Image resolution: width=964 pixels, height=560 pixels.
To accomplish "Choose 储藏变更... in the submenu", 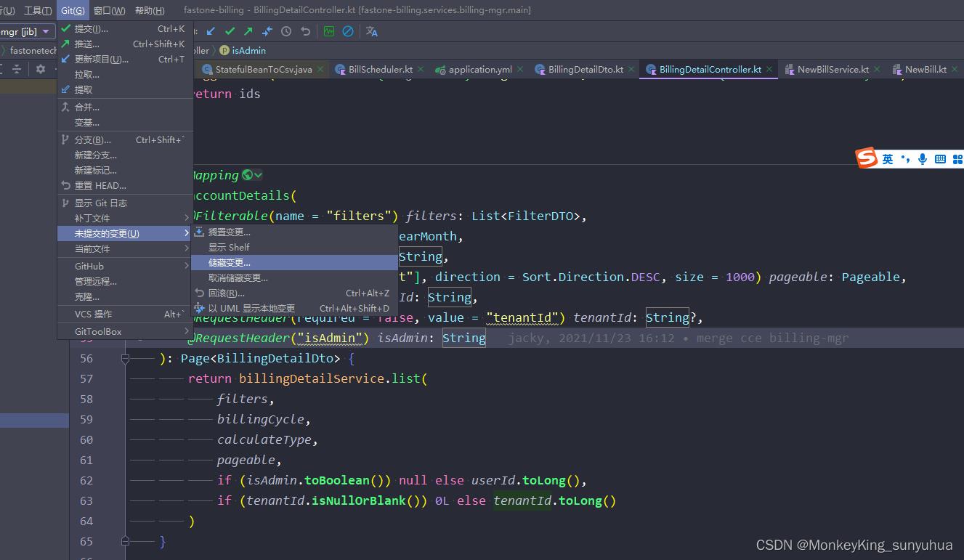I will 293,263.
